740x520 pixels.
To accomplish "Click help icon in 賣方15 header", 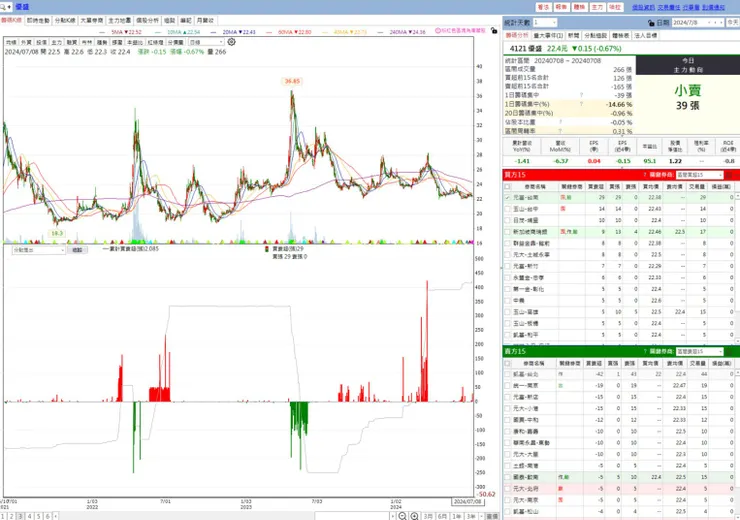I will pyautogui.click(x=645, y=352).
